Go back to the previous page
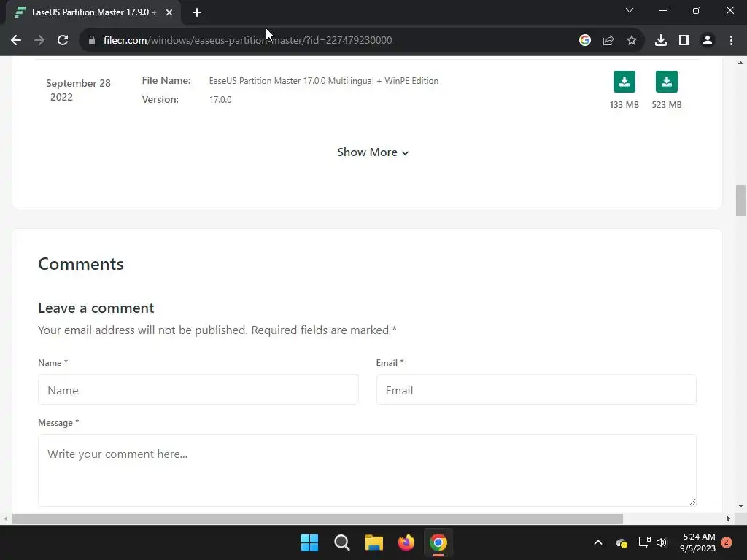 tap(16, 41)
